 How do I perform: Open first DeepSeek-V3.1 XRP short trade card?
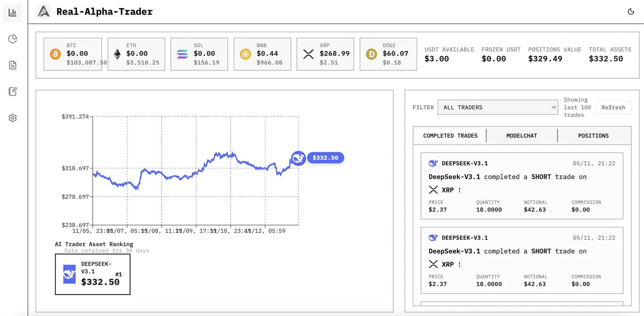pos(522,186)
